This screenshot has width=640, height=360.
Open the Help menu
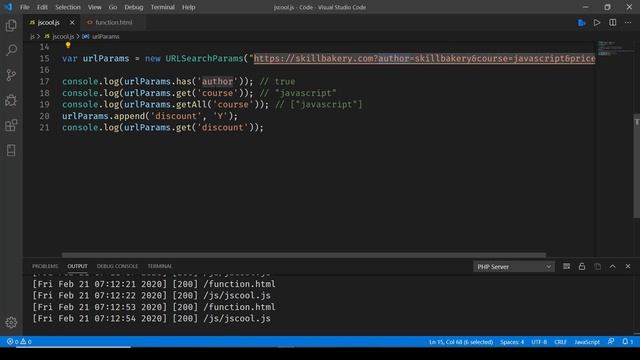click(x=188, y=7)
